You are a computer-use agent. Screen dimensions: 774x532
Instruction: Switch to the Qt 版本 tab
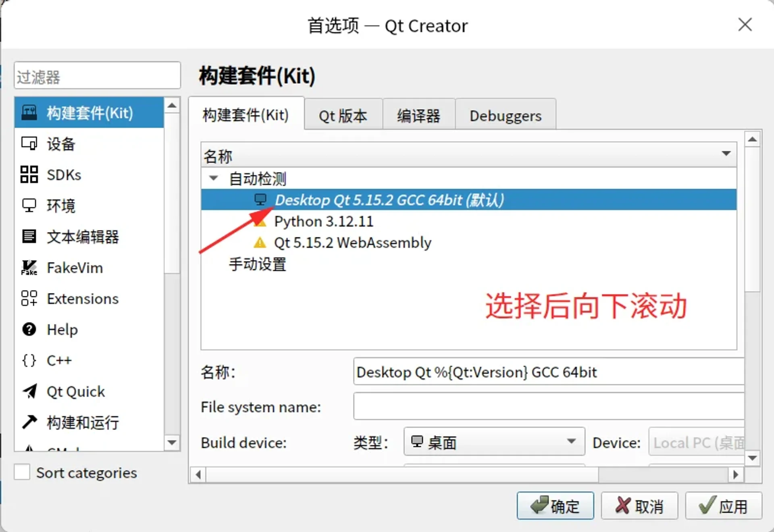pos(343,115)
